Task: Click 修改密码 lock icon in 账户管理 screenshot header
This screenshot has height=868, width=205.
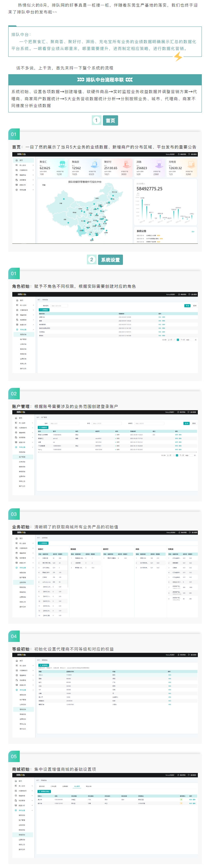Action: [x=178, y=412]
